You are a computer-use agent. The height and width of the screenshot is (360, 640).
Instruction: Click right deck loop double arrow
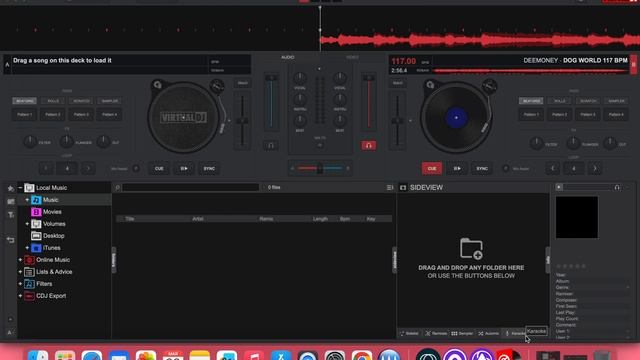coord(595,168)
